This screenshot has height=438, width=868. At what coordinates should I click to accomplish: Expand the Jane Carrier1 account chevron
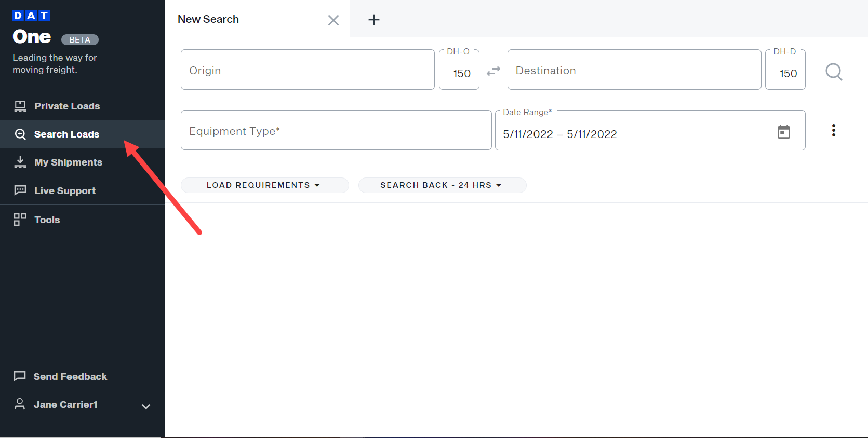[x=146, y=406]
